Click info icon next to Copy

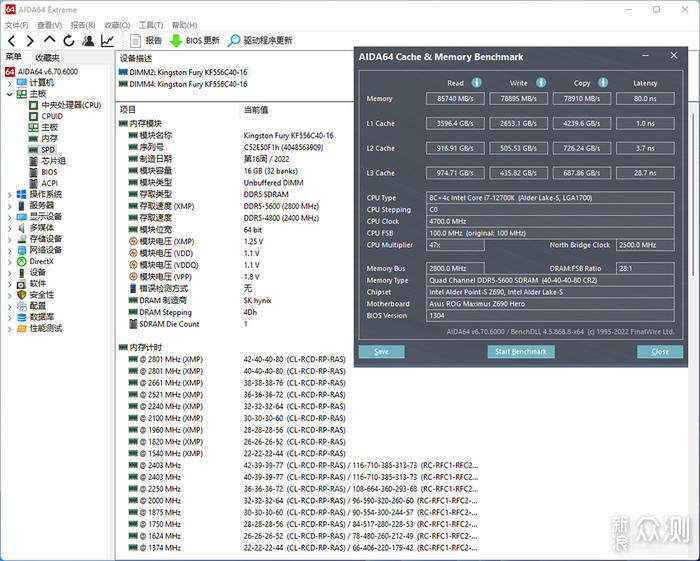604,83
